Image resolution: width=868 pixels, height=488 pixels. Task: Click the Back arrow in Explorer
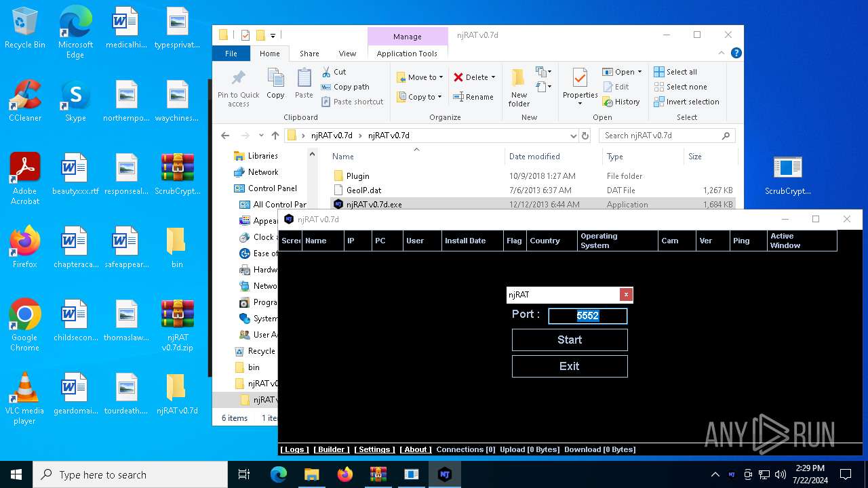click(x=225, y=136)
